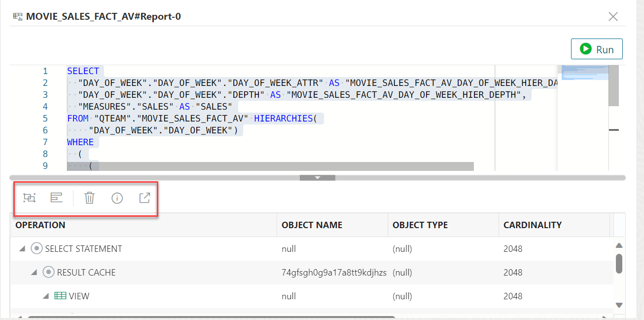Click the report icon beside MOVIE_SALES_FACT_AV#Report-0
This screenshot has width=644, height=320.
(17, 16)
